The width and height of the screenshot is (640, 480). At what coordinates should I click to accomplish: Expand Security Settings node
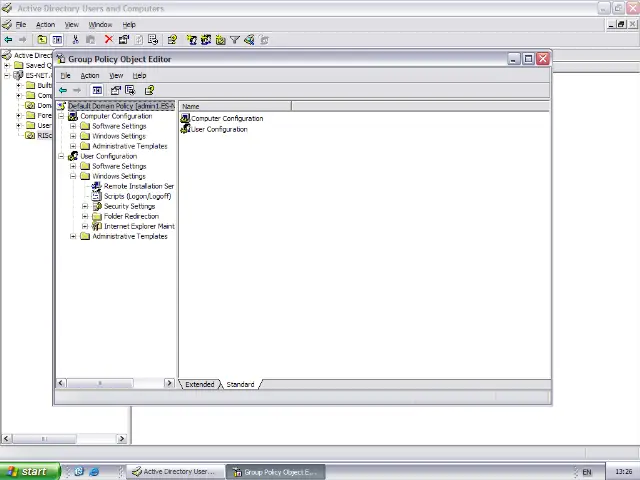point(85,207)
